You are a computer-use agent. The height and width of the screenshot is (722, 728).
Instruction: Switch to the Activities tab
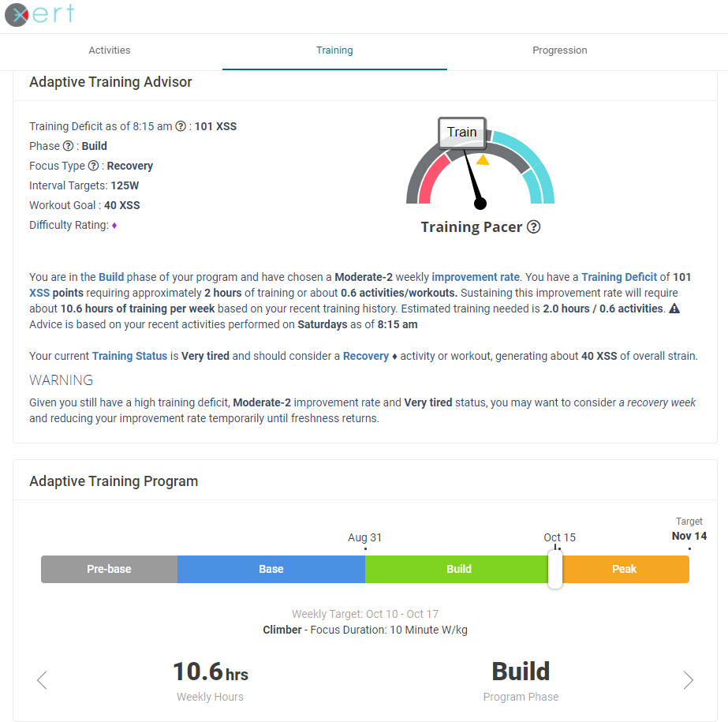(x=109, y=50)
